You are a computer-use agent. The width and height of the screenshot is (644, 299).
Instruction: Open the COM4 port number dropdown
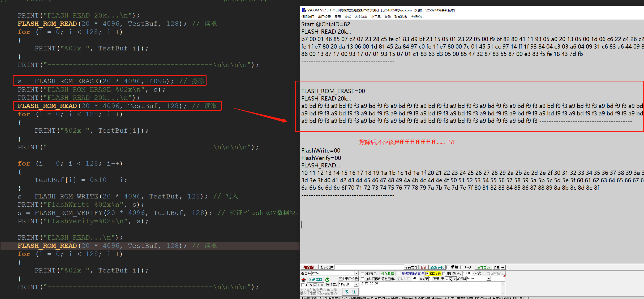click(357, 273)
